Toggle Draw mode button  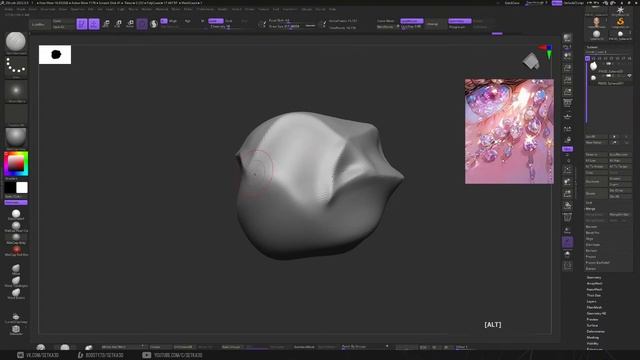pyautogui.click(x=94, y=24)
